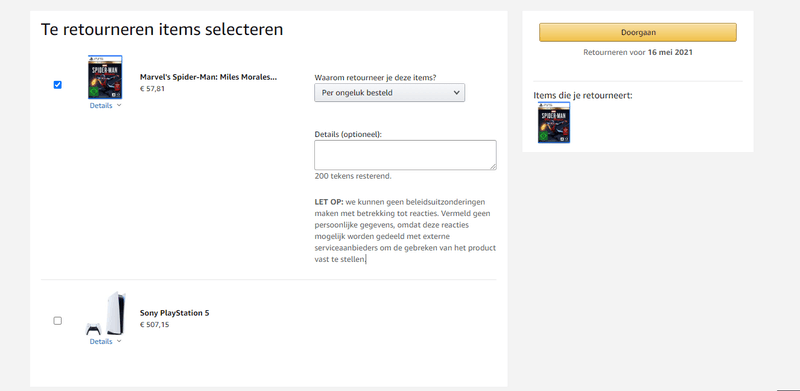Click the Details link under PlayStation 5

(x=101, y=341)
